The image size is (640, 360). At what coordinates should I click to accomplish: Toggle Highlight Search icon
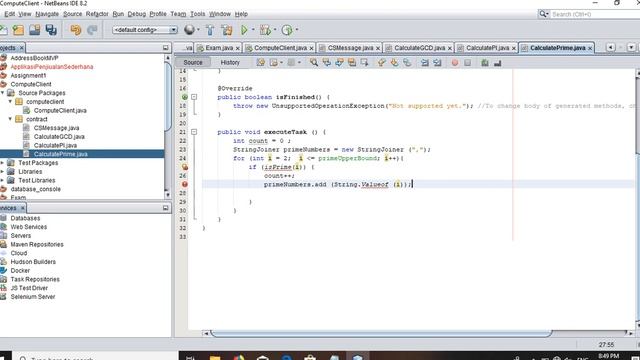coord(352,62)
